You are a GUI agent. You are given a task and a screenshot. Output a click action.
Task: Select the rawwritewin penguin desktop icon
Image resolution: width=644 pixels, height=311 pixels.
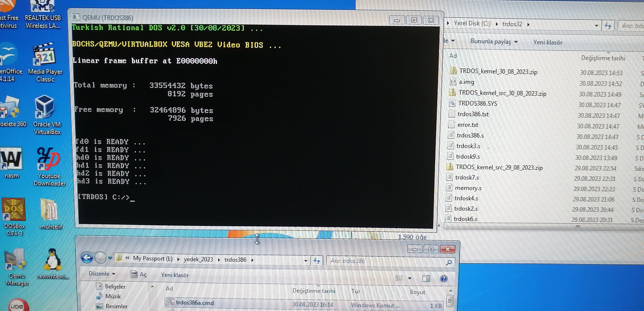click(x=52, y=264)
